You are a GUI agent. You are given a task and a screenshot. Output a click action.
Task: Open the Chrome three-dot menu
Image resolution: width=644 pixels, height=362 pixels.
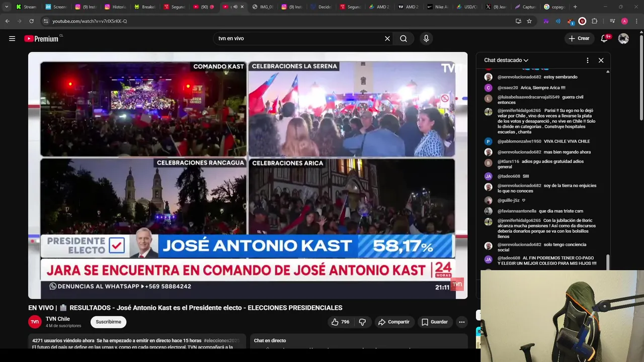point(635,21)
